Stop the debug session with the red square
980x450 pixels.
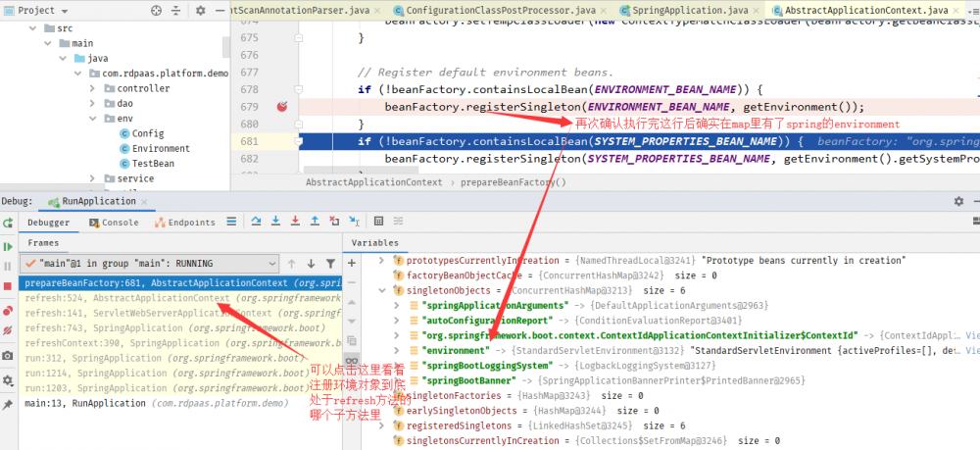(x=8, y=286)
